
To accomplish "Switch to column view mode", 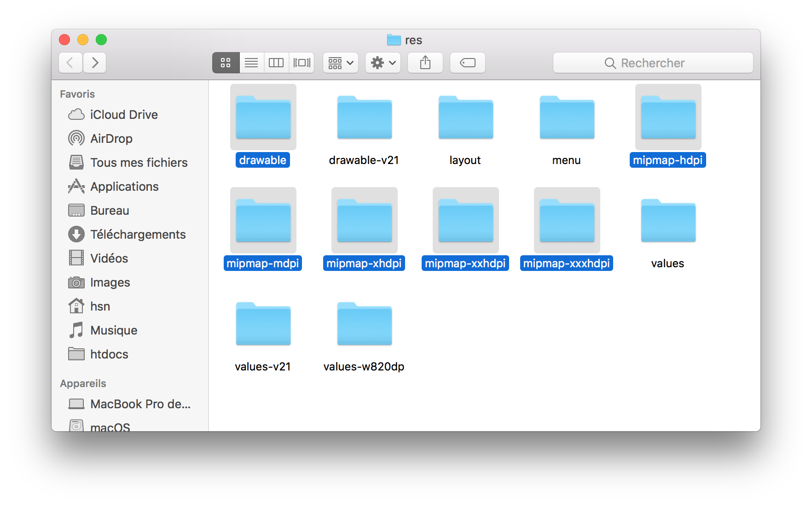I will 276,63.
